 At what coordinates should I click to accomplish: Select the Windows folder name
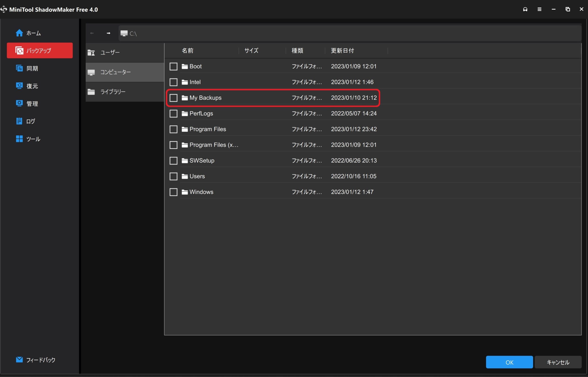coord(201,192)
